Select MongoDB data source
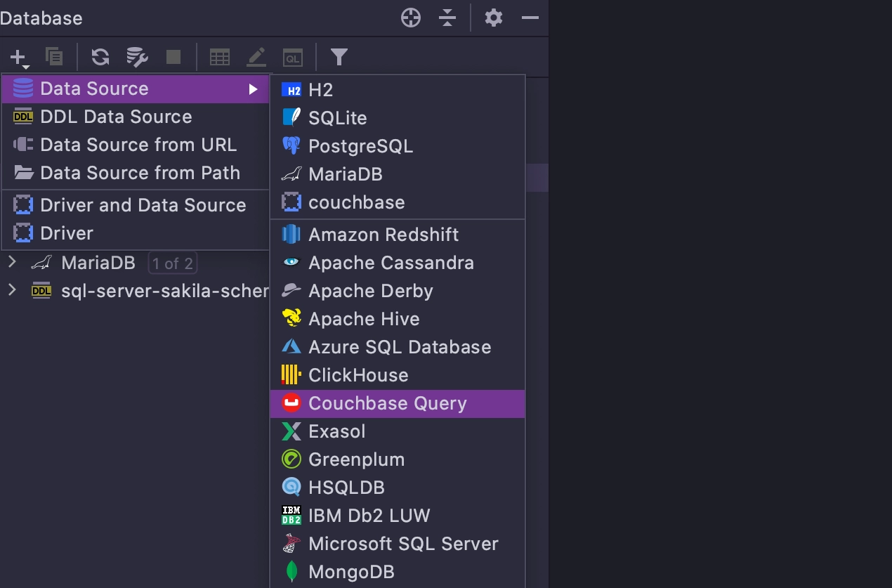The height and width of the screenshot is (588, 892). click(398, 572)
